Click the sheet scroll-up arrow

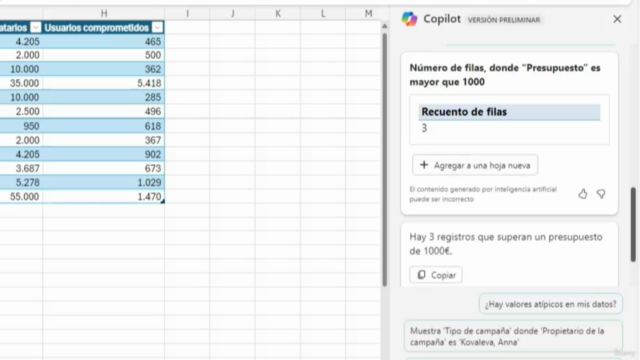[384, 26]
